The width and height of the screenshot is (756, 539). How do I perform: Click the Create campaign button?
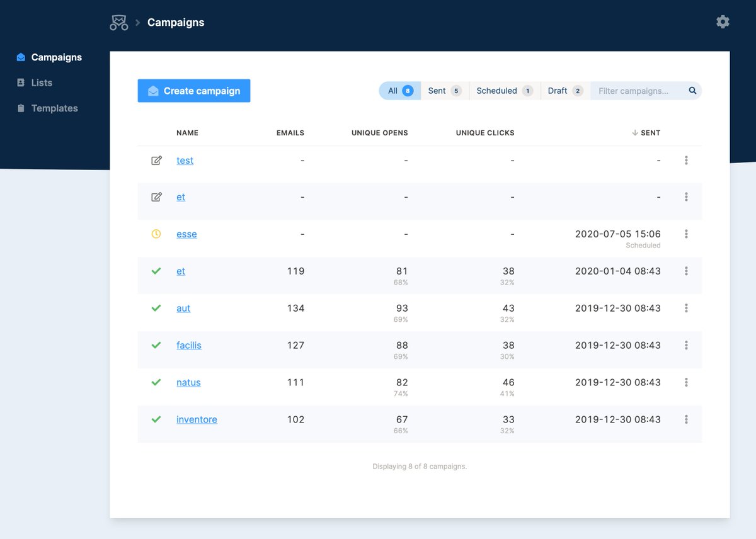(x=194, y=91)
